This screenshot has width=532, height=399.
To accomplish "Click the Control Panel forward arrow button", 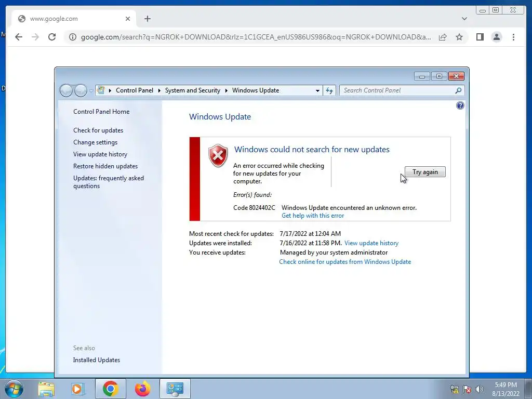I will (81, 90).
